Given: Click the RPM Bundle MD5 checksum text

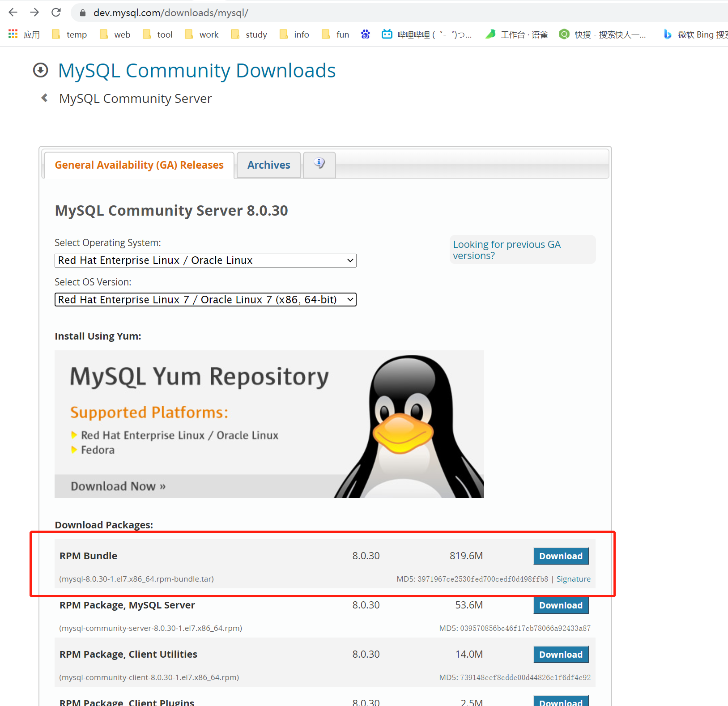Looking at the screenshot, I should pos(472,579).
